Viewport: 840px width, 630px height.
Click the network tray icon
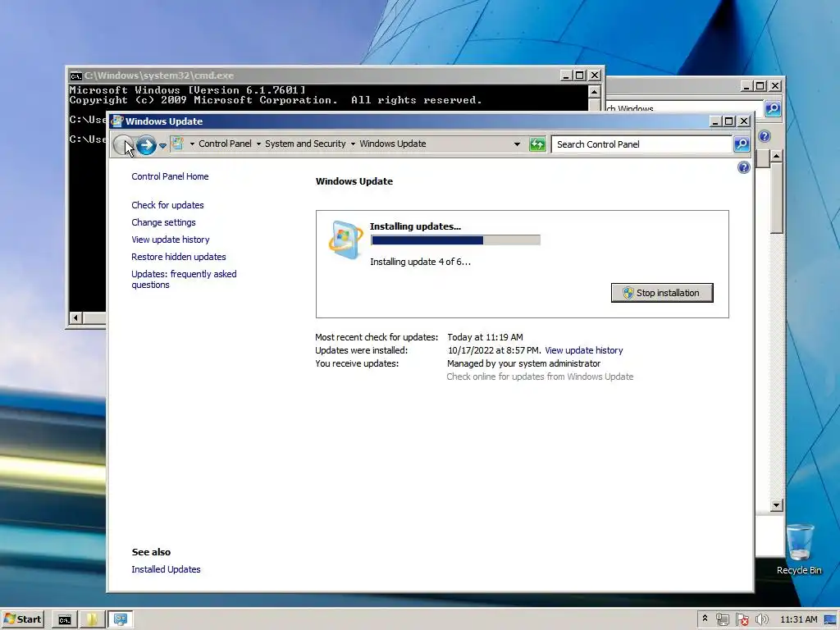tap(722, 620)
